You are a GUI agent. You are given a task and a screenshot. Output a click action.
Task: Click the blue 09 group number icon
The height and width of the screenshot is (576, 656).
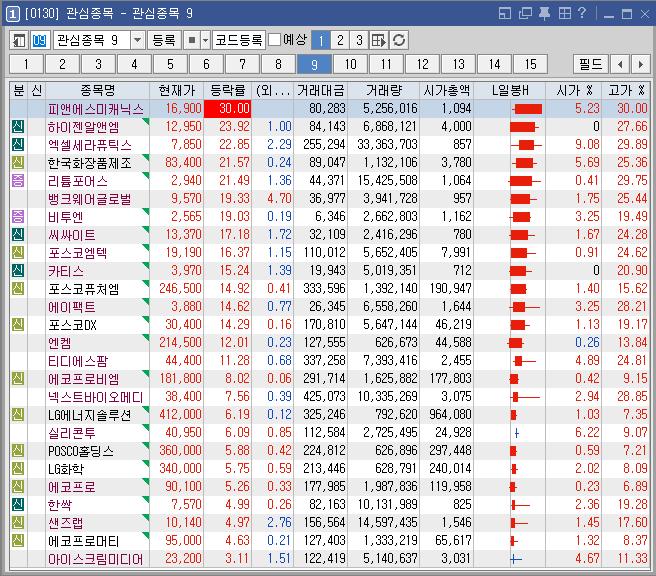pyautogui.click(x=39, y=41)
